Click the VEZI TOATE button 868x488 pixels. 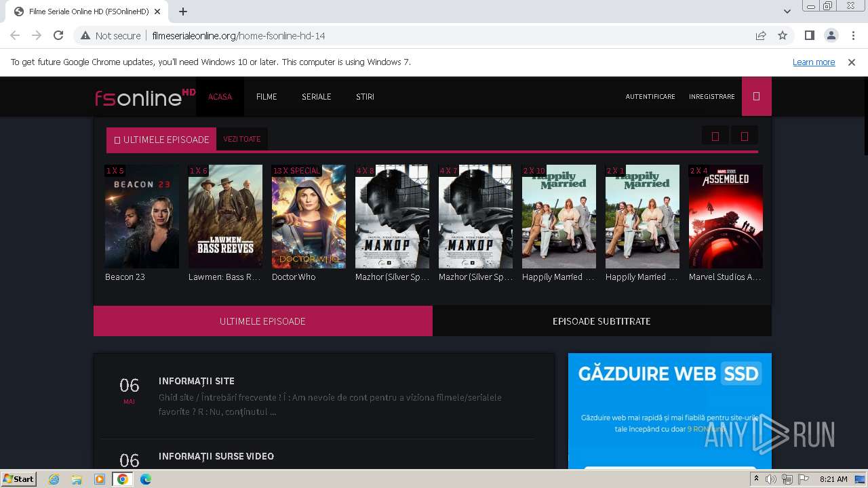pyautogui.click(x=242, y=139)
